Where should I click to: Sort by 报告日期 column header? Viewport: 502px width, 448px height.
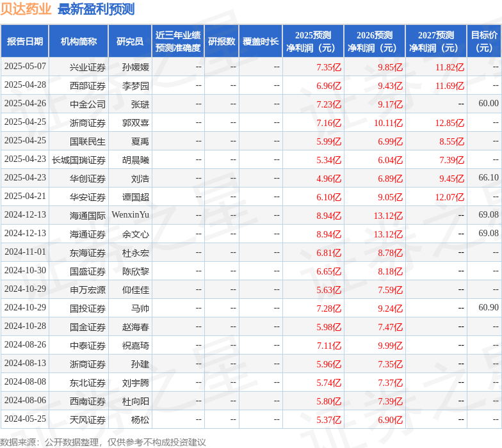25,42
